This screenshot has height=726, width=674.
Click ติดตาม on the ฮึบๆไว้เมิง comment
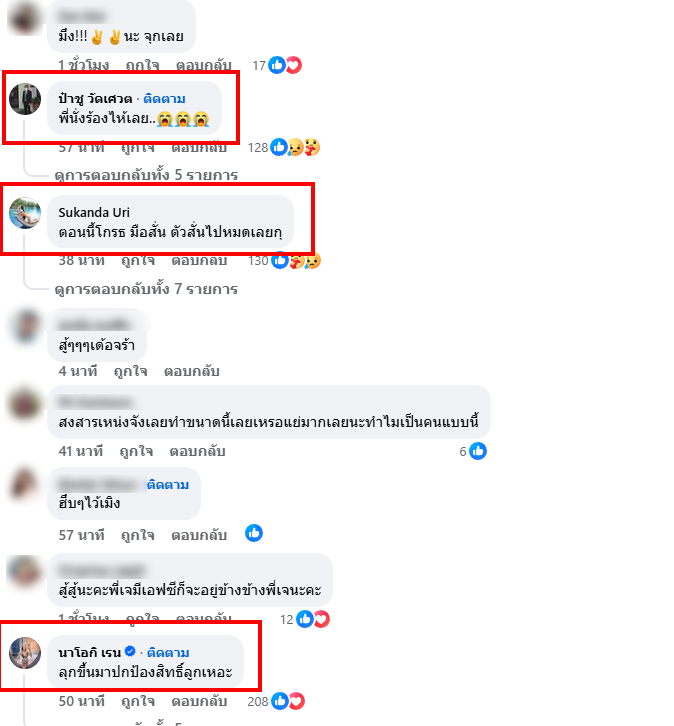(x=168, y=485)
